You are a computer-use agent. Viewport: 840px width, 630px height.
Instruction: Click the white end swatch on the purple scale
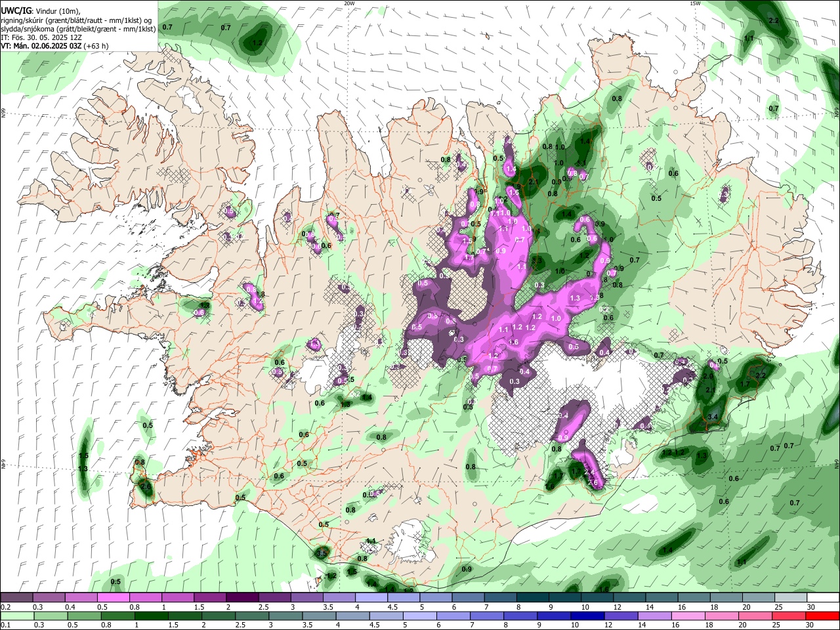point(823,598)
